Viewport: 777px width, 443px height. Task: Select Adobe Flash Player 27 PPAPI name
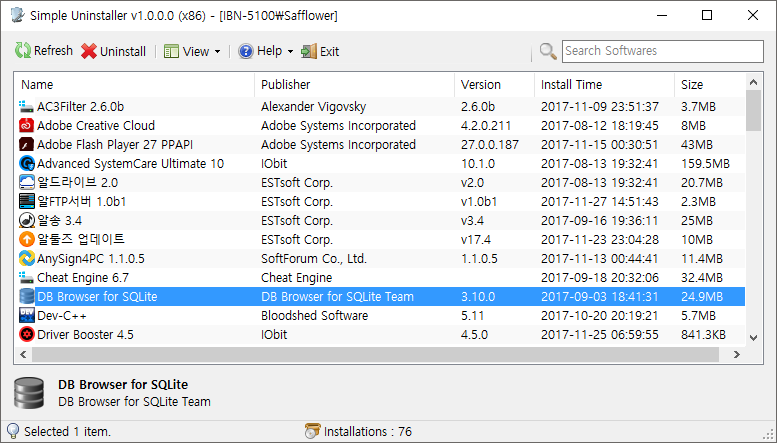point(115,145)
